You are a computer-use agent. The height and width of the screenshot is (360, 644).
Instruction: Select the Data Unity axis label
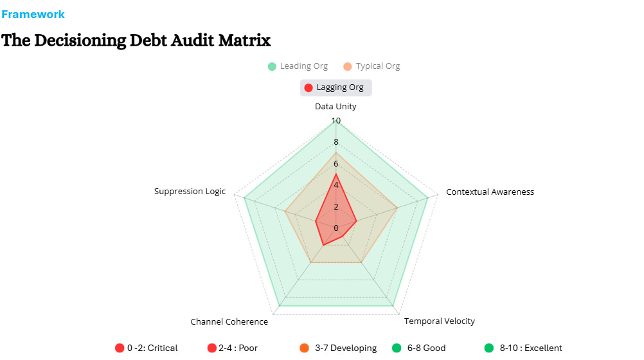(335, 107)
